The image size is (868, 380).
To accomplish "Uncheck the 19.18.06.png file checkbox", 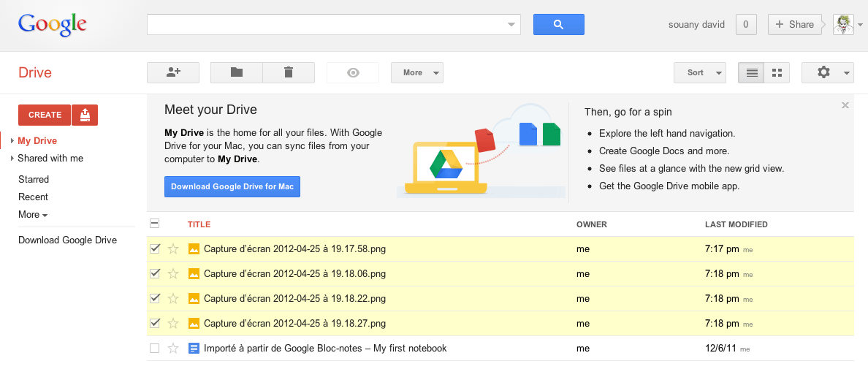I will coord(154,273).
